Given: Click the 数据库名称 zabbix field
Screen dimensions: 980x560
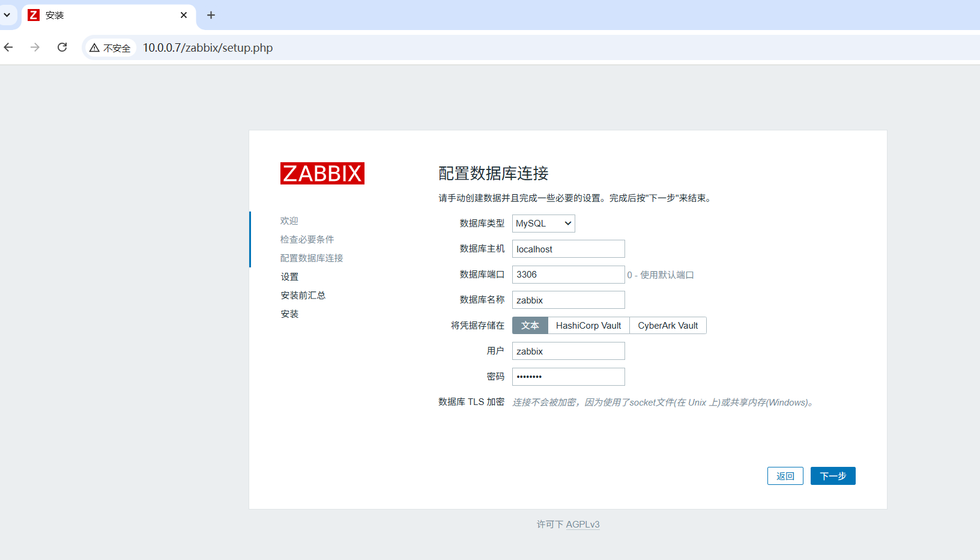Looking at the screenshot, I should point(569,300).
